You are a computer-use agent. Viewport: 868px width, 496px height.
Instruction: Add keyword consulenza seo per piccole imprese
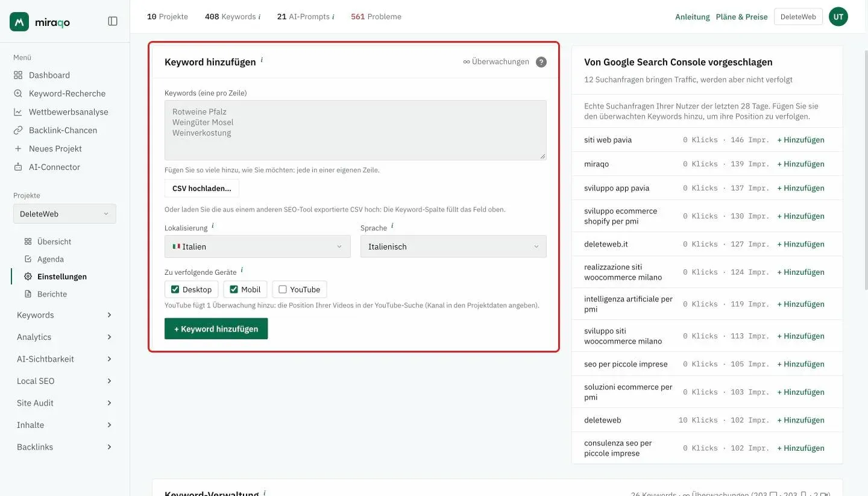click(x=800, y=448)
